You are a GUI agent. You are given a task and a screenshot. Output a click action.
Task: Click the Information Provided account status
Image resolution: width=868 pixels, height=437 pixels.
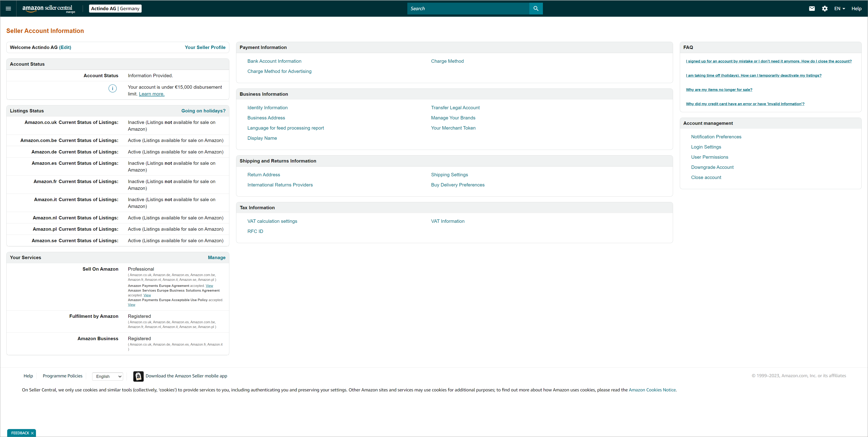150,76
